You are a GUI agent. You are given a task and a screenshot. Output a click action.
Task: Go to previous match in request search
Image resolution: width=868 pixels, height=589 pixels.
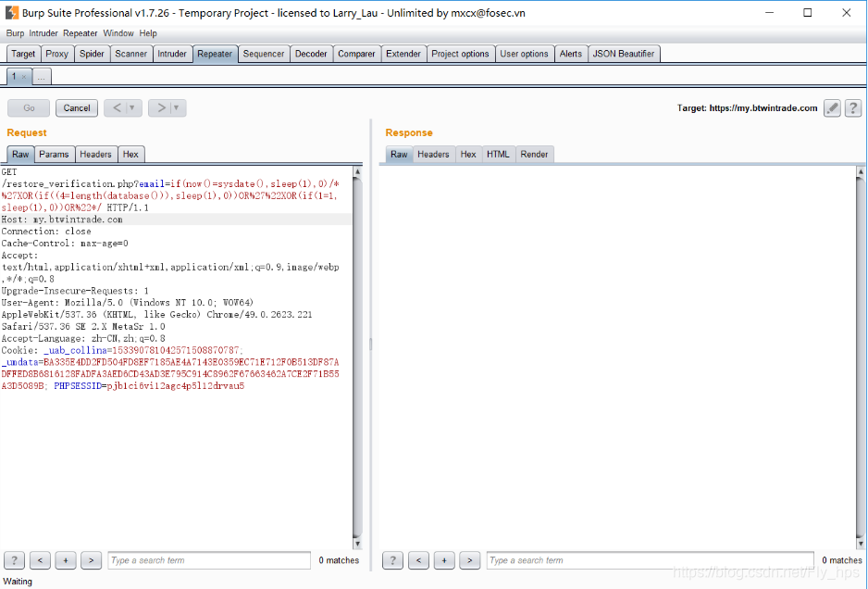click(40, 560)
